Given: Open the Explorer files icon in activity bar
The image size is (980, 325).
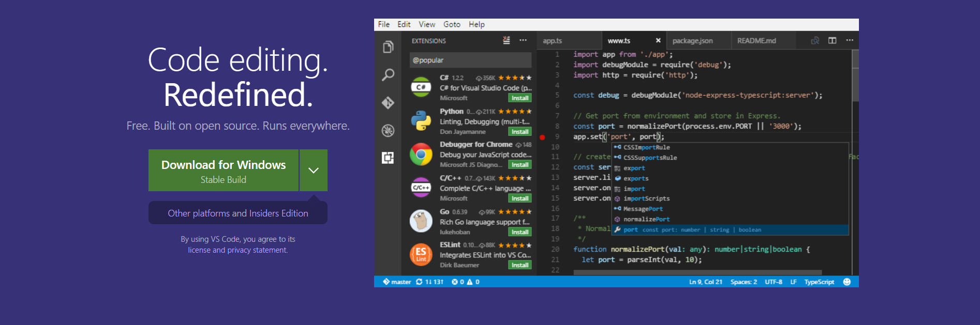Looking at the screenshot, I should tap(388, 47).
